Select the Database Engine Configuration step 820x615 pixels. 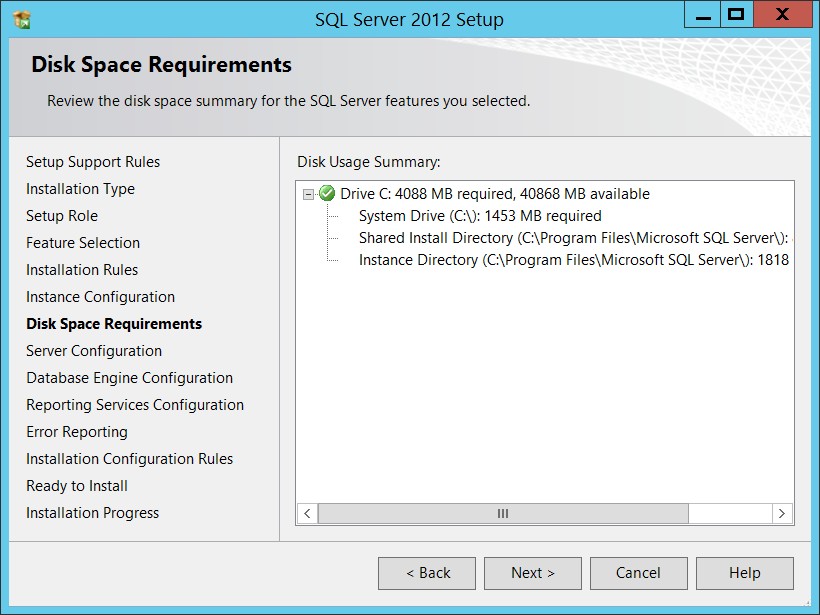point(130,378)
